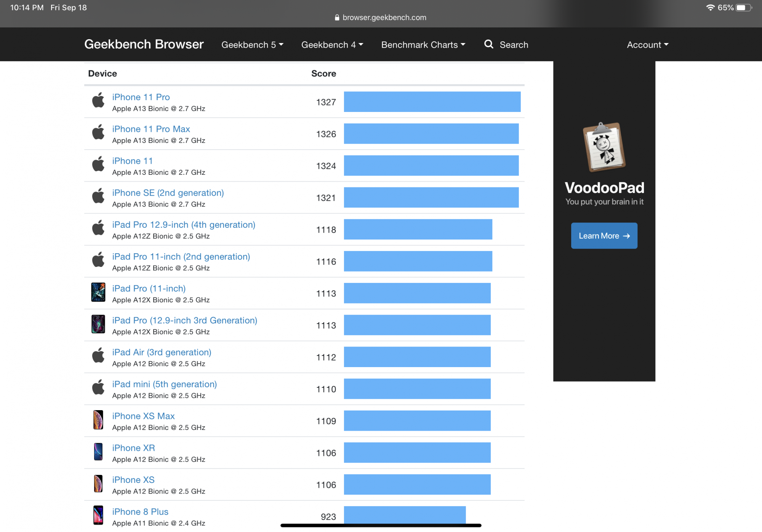Open the Account menu
This screenshot has height=532, width=762.
pos(647,45)
